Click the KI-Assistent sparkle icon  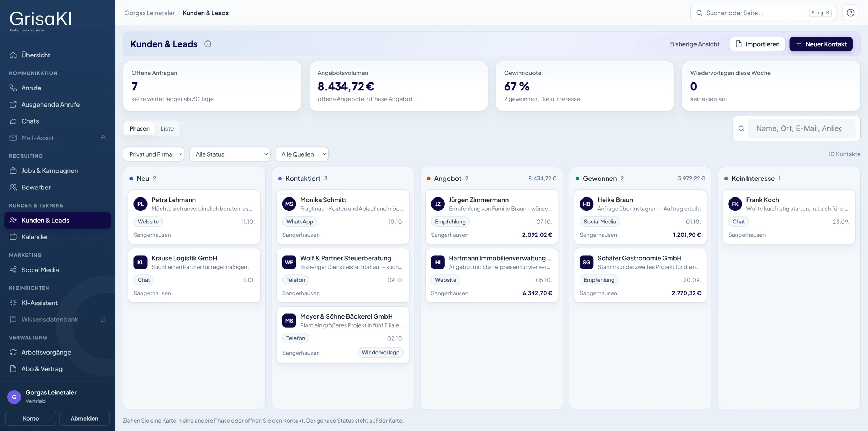(x=13, y=303)
